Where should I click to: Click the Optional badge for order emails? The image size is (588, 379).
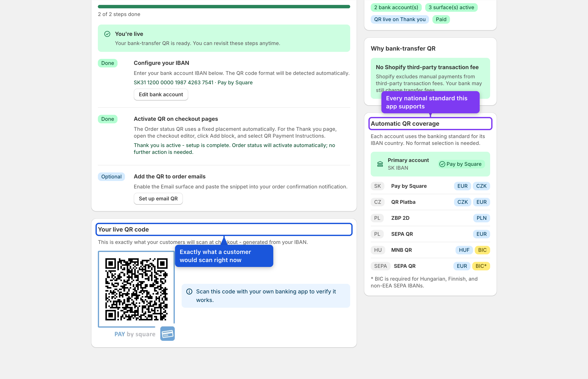111,177
